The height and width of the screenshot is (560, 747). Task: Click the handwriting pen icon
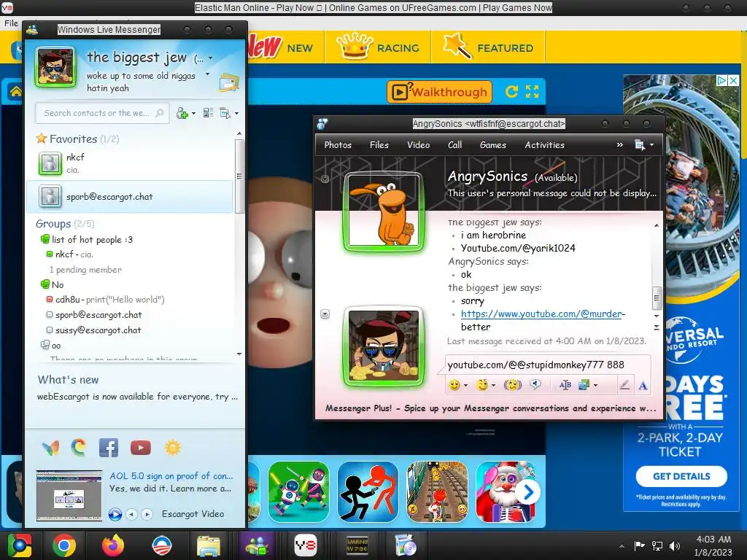tap(624, 385)
